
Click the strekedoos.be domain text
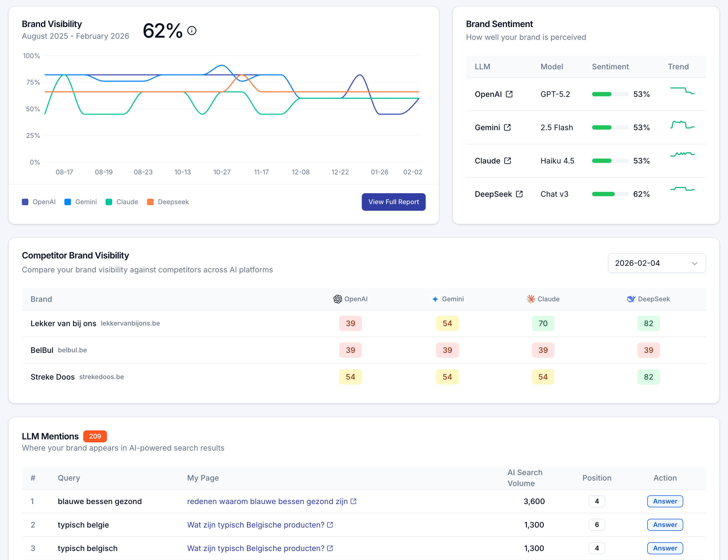101,377
